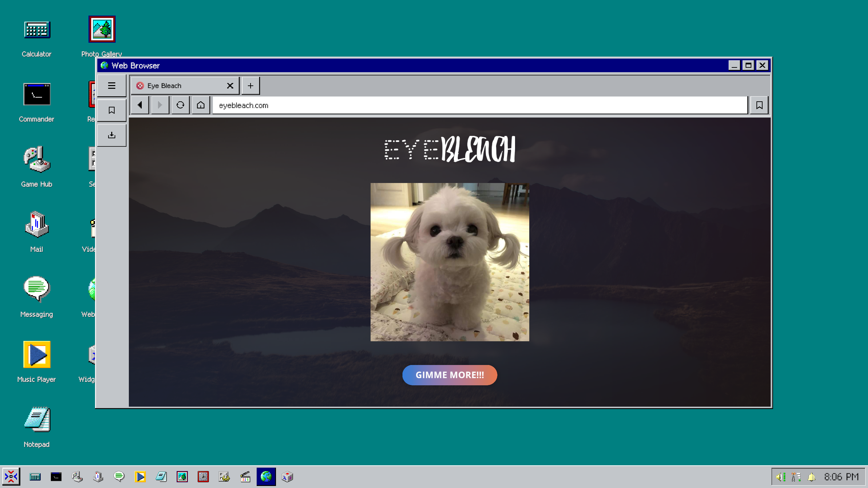Viewport: 868px width, 488px height.
Task: Toggle the notification bell in tray
Action: pos(811,477)
